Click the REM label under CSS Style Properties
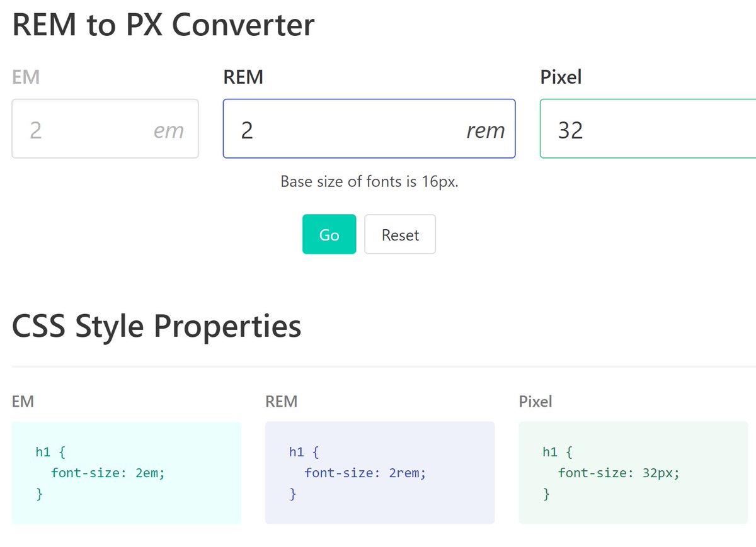This screenshot has height=547, width=756. tap(282, 401)
